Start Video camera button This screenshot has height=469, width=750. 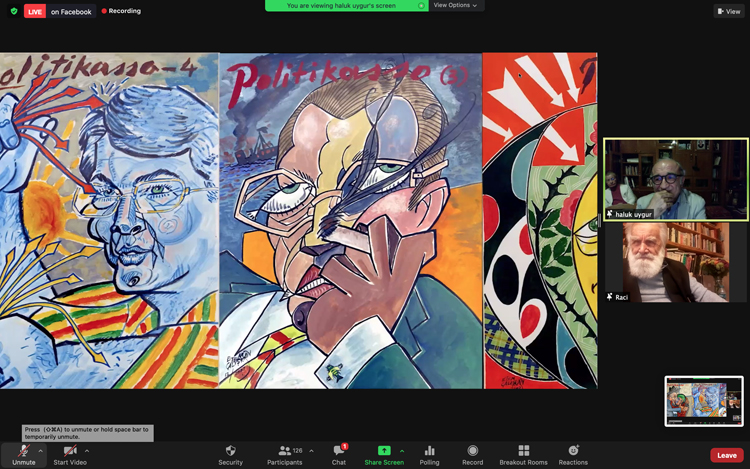pos(70,455)
